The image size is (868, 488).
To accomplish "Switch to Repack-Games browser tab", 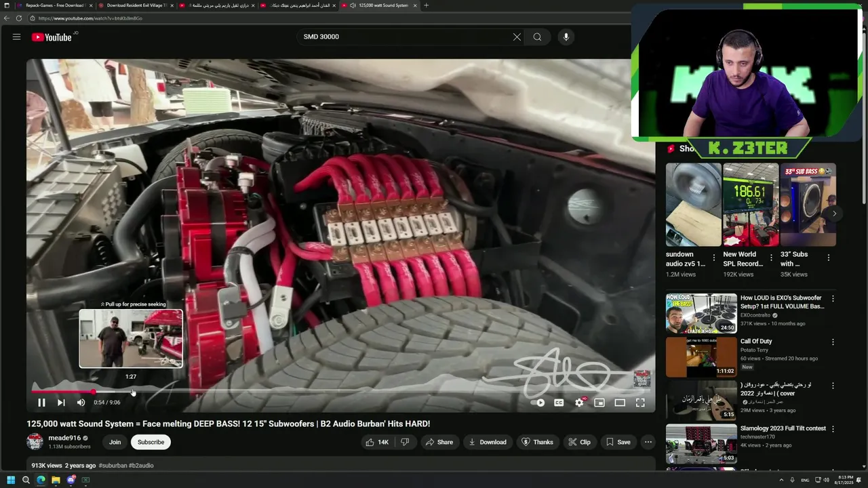I will click(54, 5).
